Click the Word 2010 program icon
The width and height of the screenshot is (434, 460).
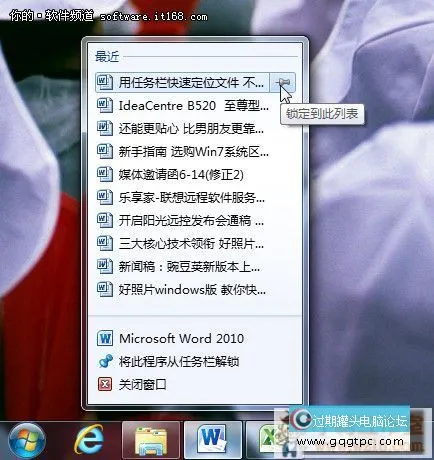105,339
